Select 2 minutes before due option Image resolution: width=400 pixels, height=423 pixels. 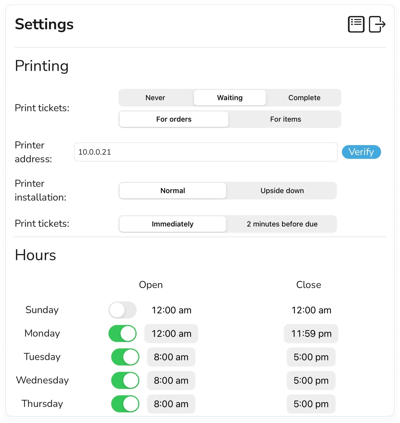click(282, 224)
